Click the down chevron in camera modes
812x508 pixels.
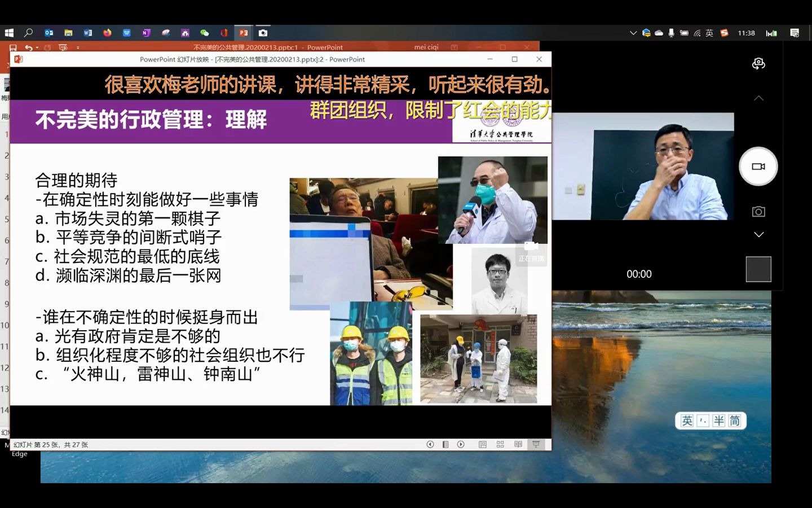click(759, 234)
